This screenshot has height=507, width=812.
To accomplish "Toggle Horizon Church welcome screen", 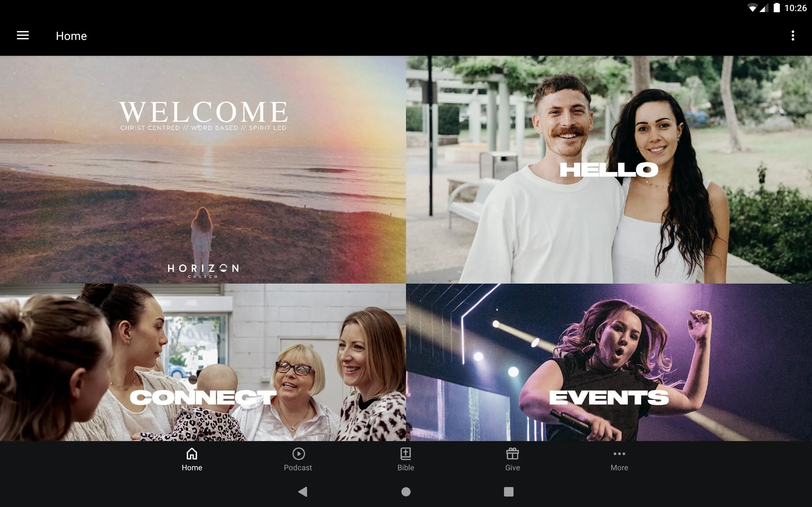I will 202,170.
